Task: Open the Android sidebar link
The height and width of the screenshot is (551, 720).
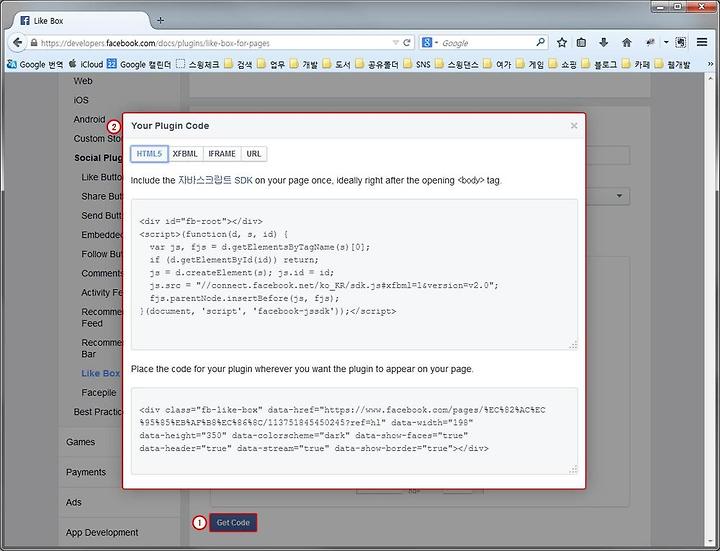Action: pyautogui.click(x=90, y=119)
